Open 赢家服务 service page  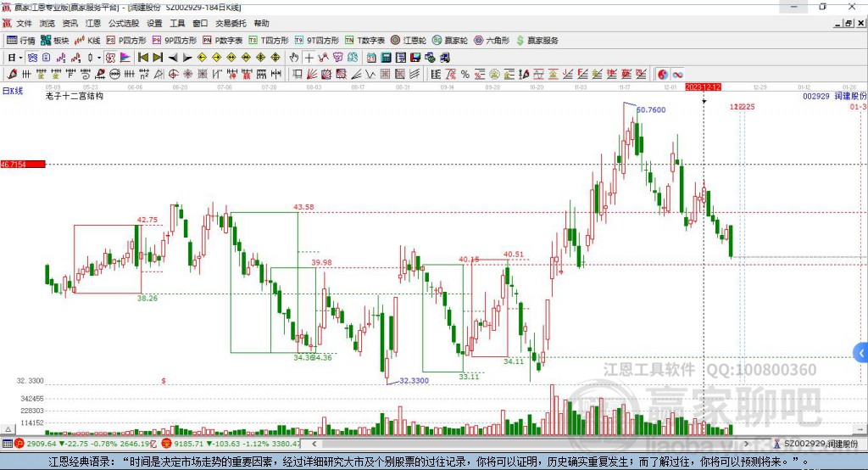click(537, 41)
